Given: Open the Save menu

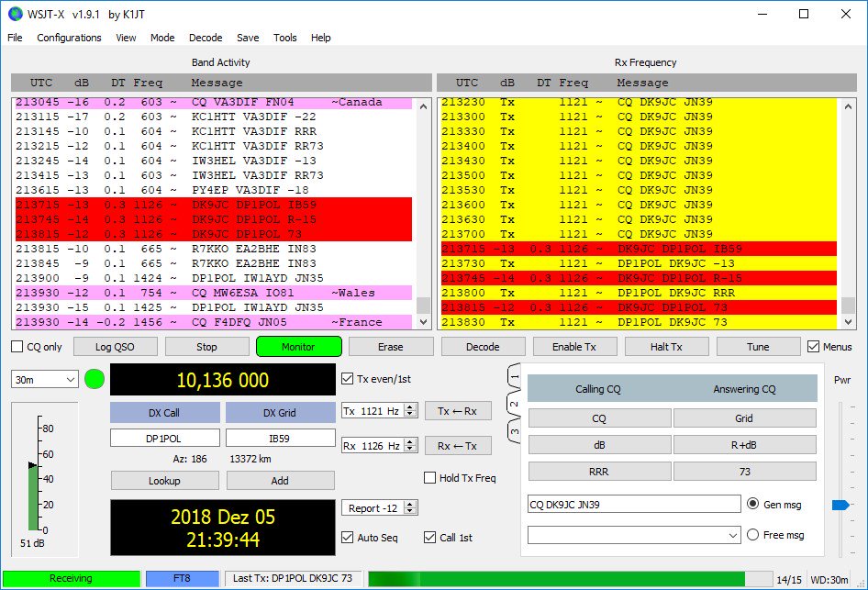Looking at the screenshot, I should pyautogui.click(x=248, y=38).
